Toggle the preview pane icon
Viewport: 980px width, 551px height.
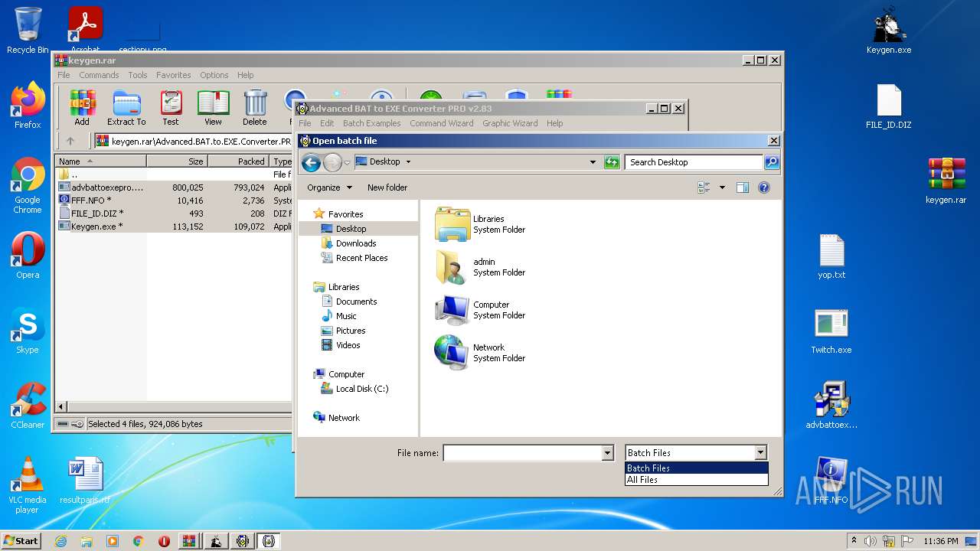[x=742, y=187]
